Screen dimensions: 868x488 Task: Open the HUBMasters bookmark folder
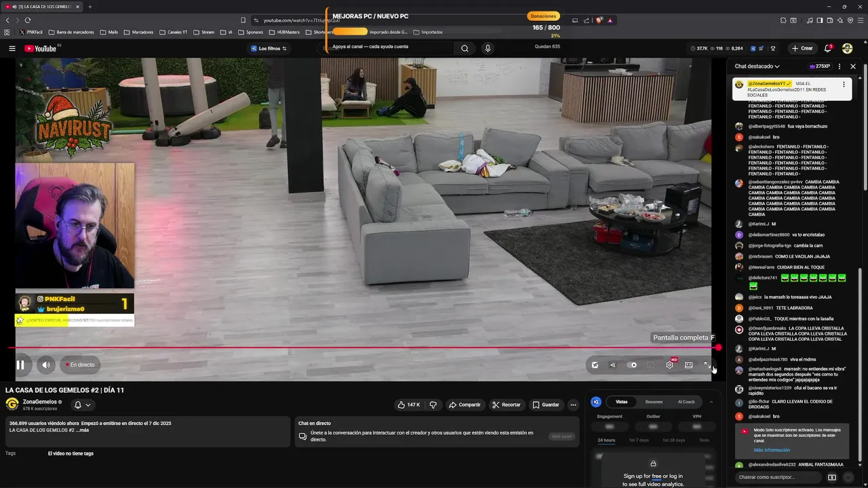[284, 32]
